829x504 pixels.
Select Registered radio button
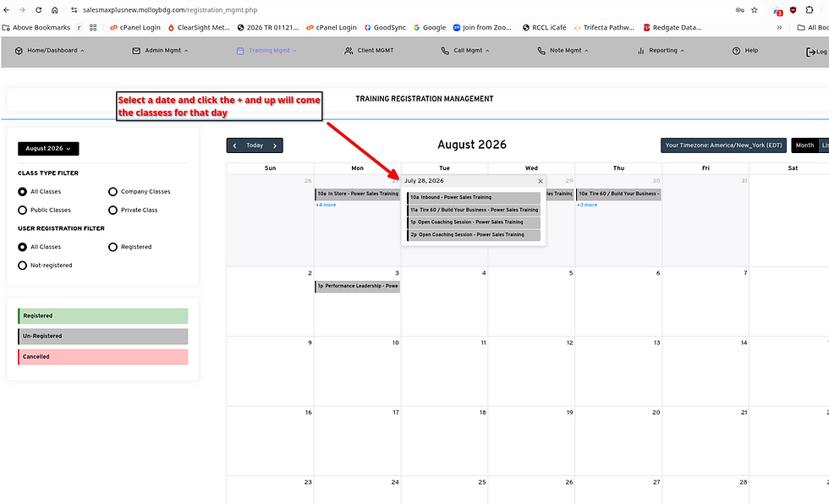113,247
